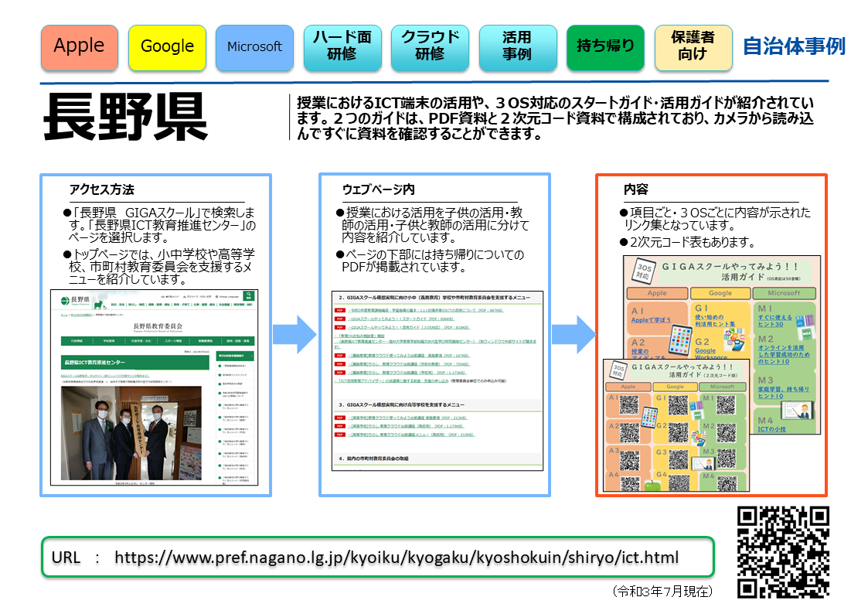Click the 令和3年7月現在 date note

coord(662,592)
